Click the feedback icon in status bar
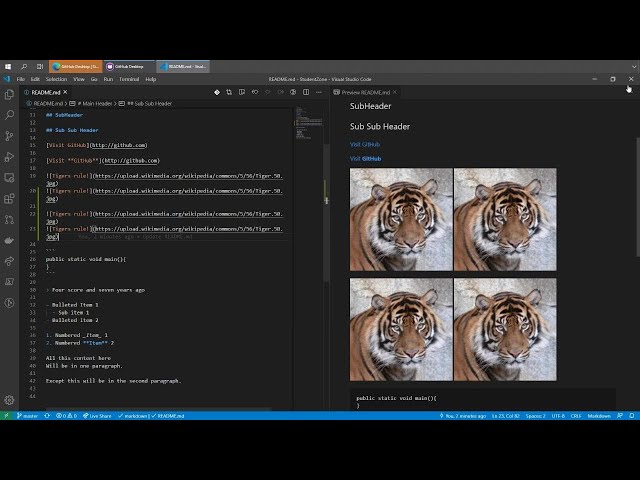This screenshot has height=480, width=640. [x=620, y=416]
